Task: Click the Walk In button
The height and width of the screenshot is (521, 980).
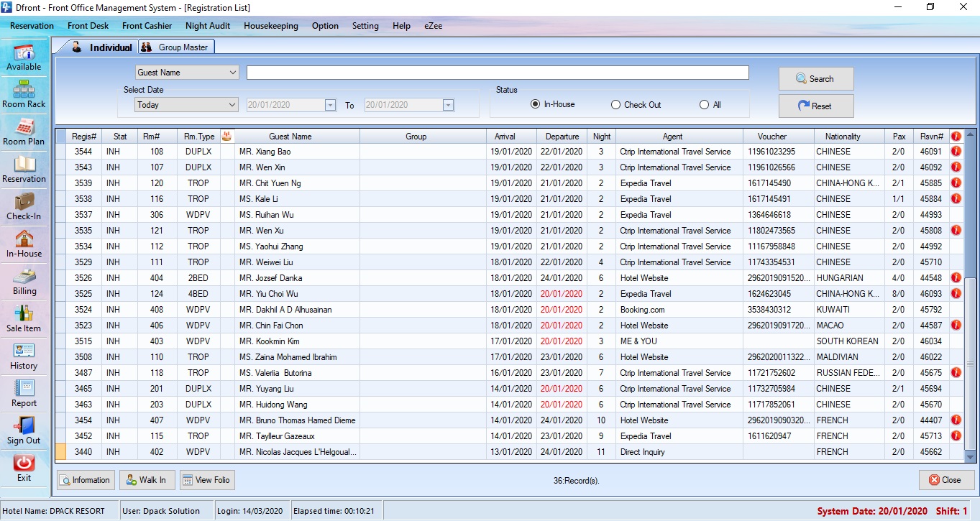Action: [x=147, y=480]
